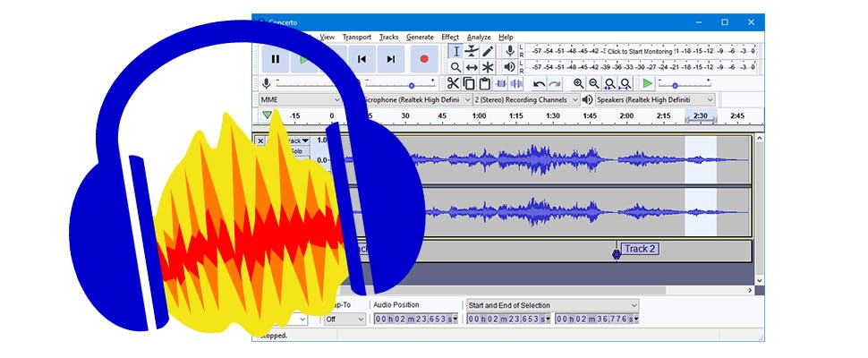Click the playback volume slider
The width and height of the screenshot is (868, 358).
[402, 83]
